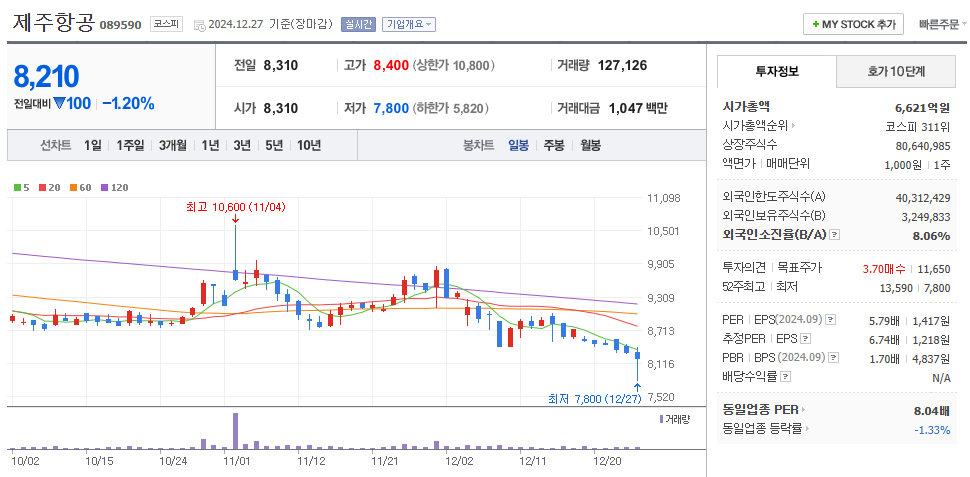Image resolution: width=970 pixels, height=477 pixels.
Task: Click blue down-triangle icon beside 전일대비 100
Action: point(59,103)
